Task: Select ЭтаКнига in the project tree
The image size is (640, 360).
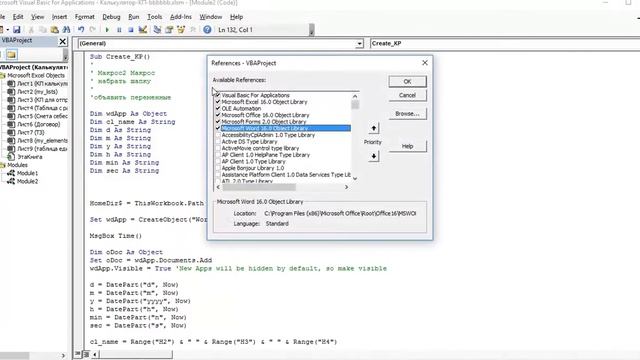Action: 29,157
